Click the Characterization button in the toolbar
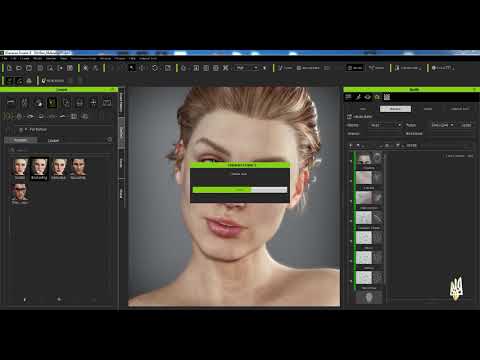480x360 pixels. (408, 68)
